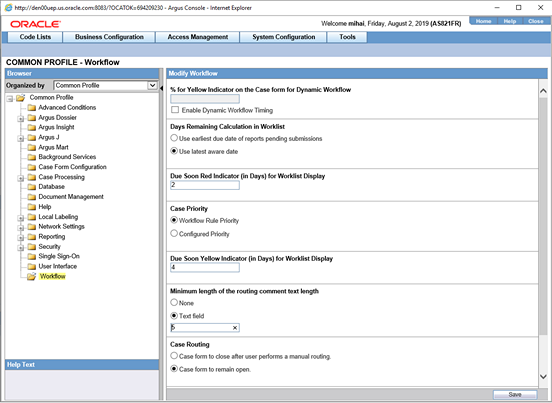Click the Case Form Configuration folder icon

click(32, 167)
